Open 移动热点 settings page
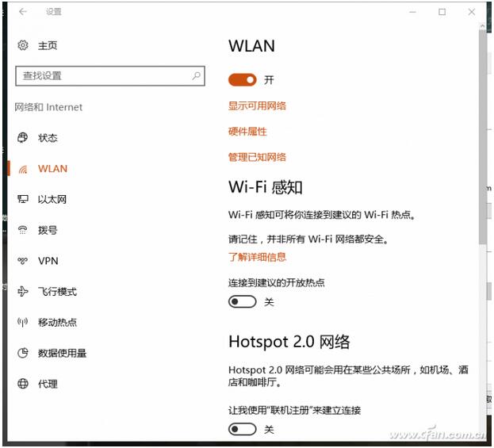The image size is (494, 448). 57,322
